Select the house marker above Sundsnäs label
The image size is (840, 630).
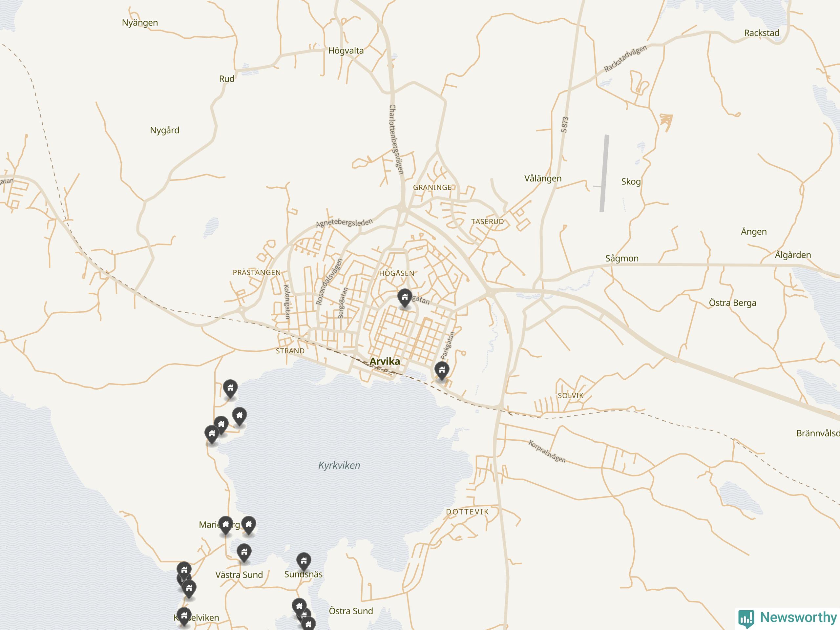pyautogui.click(x=304, y=560)
